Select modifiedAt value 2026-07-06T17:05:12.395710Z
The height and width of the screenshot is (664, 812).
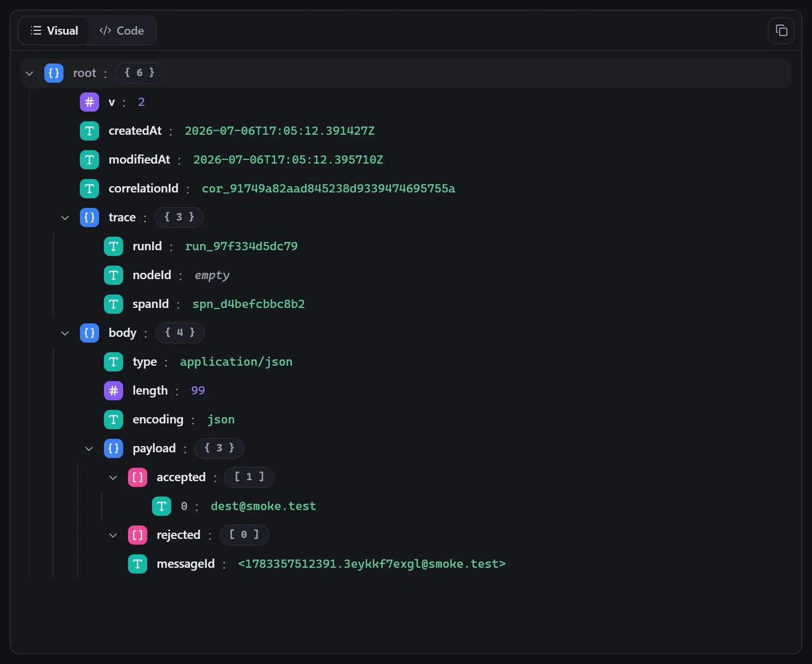288,160
